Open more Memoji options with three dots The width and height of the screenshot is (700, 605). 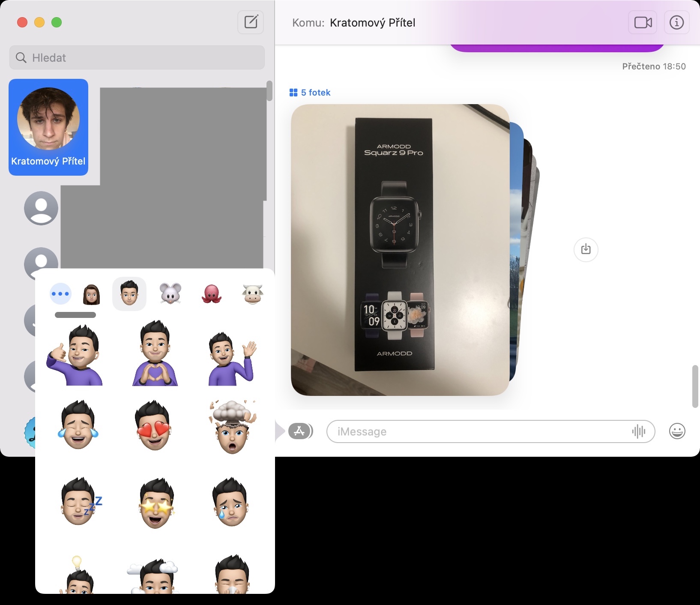(60, 294)
